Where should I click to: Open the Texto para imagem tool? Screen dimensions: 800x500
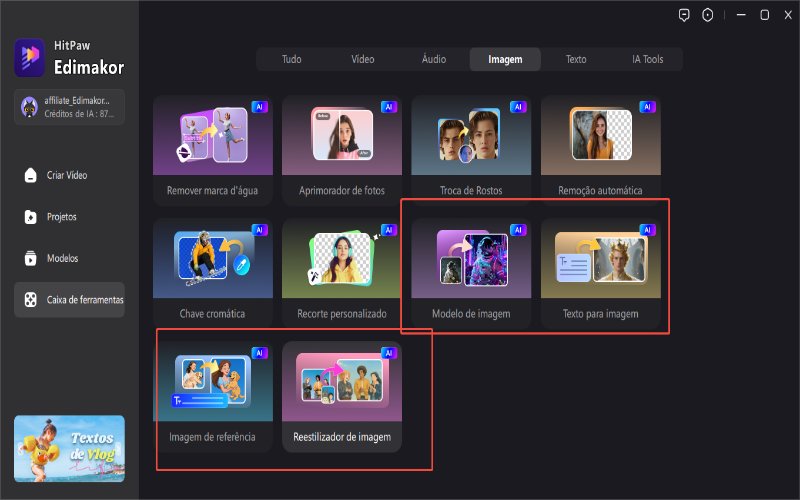[601, 273]
